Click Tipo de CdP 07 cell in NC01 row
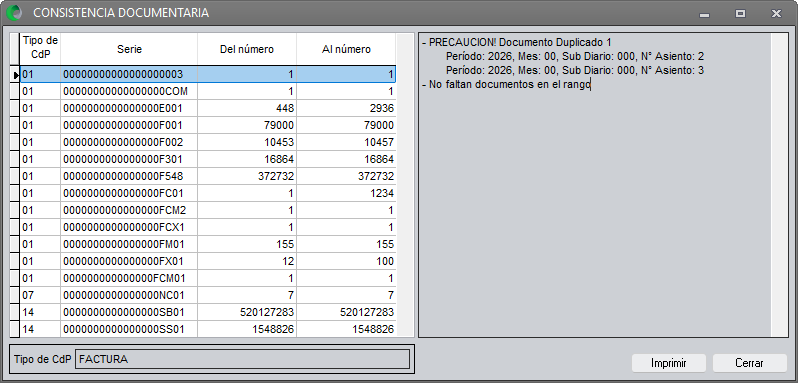 pyautogui.click(x=40, y=296)
